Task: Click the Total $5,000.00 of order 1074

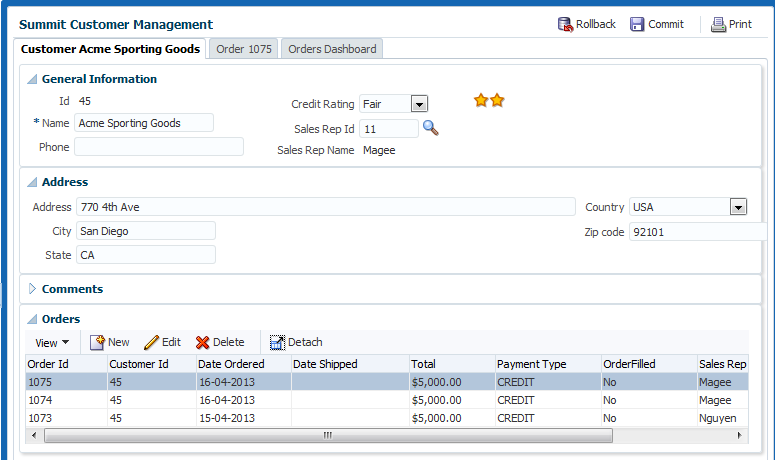Action: coord(436,400)
